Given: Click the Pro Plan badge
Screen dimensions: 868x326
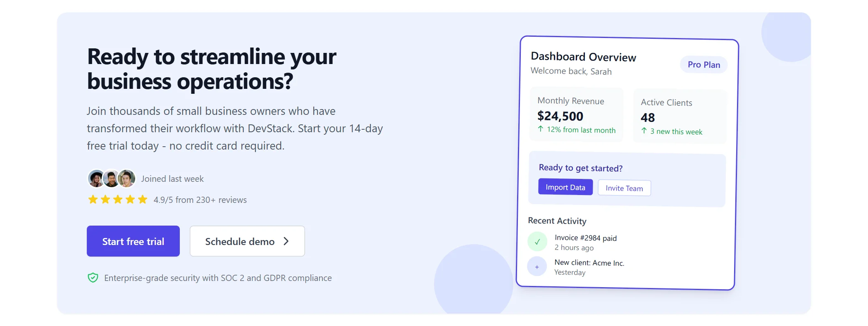Looking at the screenshot, I should (704, 64).
